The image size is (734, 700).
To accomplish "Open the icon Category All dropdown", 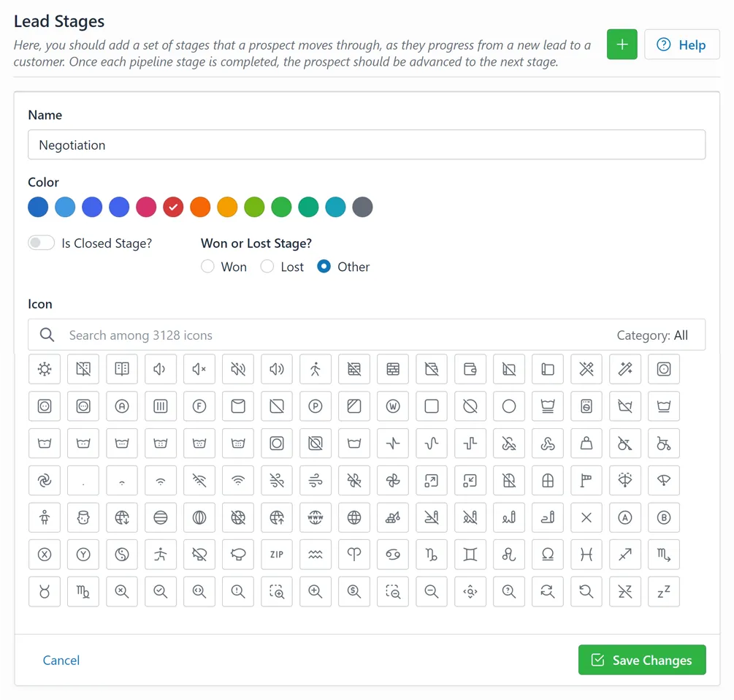I will pyautogui.click(x=652, y=335).
